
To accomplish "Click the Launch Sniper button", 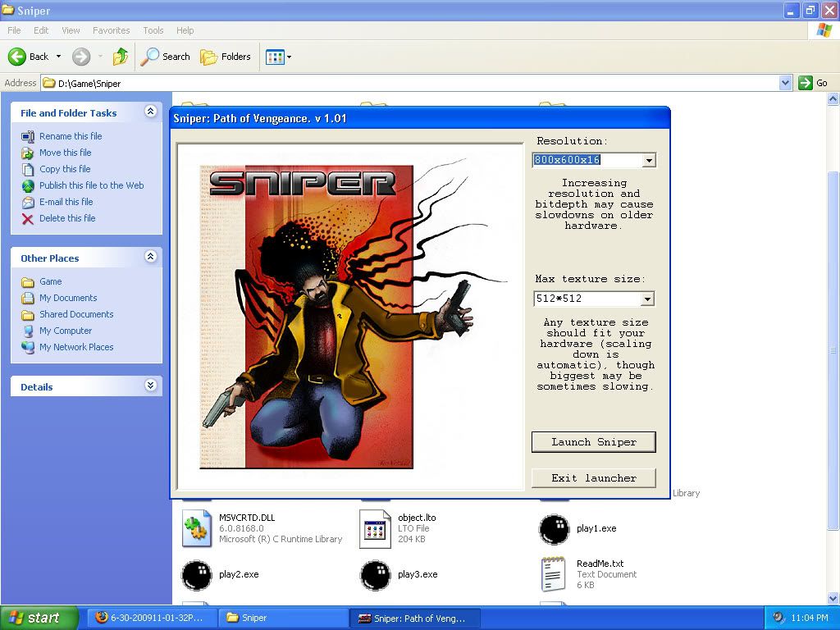I will pos(594,442).
